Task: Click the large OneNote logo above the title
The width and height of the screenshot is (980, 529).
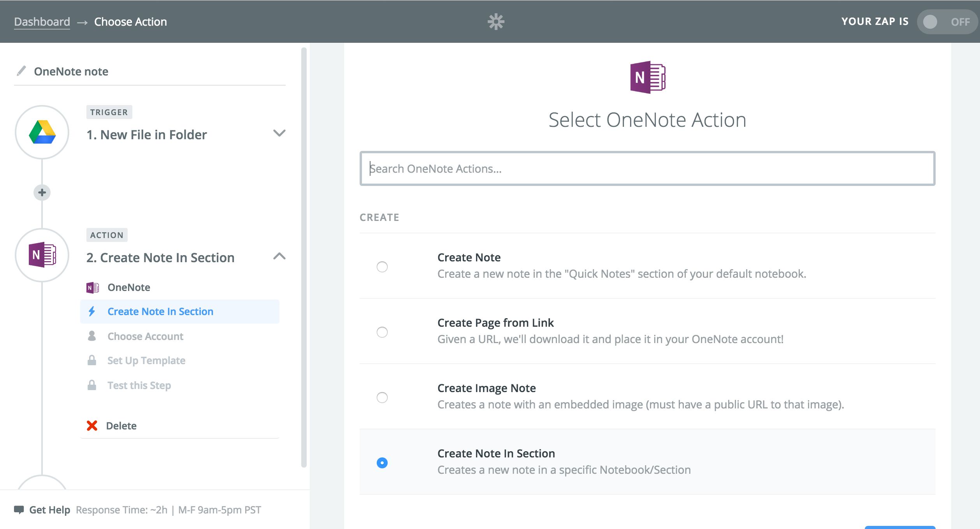Action: click(648, 77)
